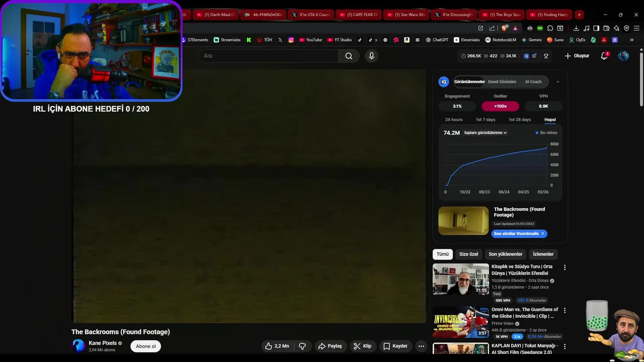The width and height of the screenshot is (644, 362).
Task: Filter recommendations by Size özel chip
Action: [x=468, y=254]
